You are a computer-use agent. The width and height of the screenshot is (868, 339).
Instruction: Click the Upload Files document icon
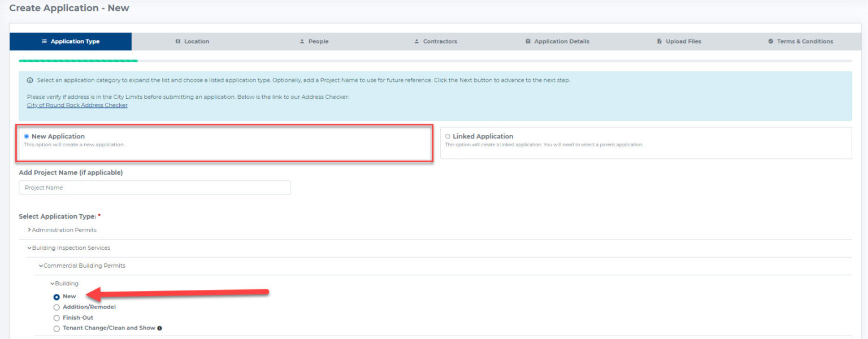(659, 41)
